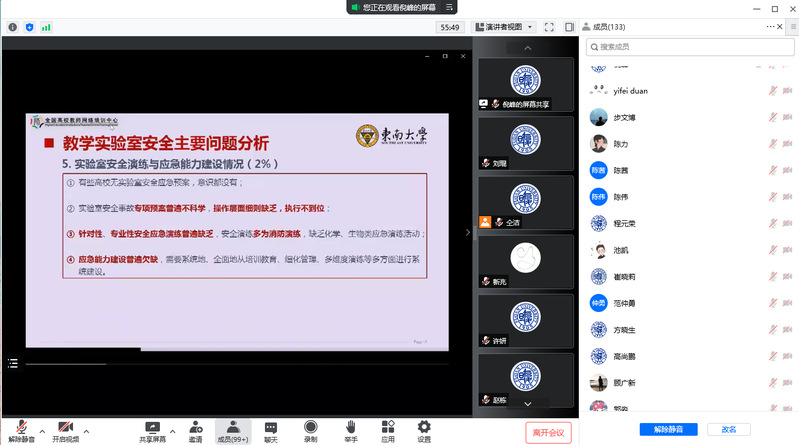Screen dimensions: 799x445
Task: Click the Invite (邀请) icon
Action: [195, 430]
